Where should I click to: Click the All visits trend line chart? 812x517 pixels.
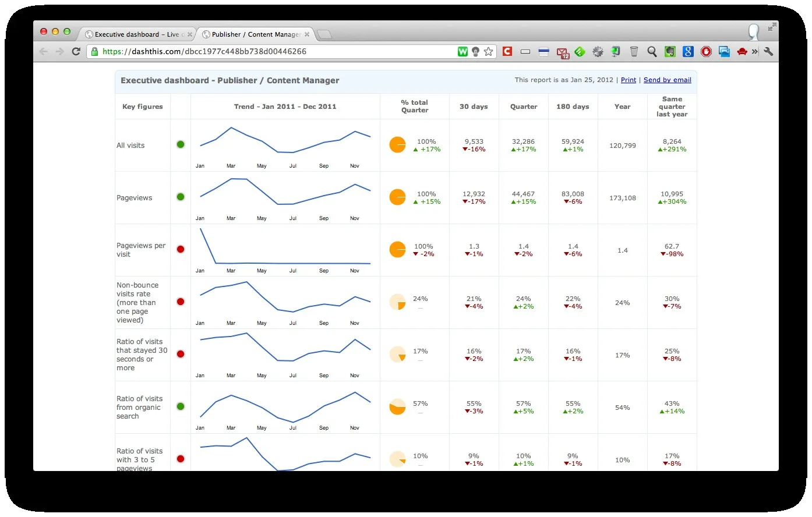[285, 144]
